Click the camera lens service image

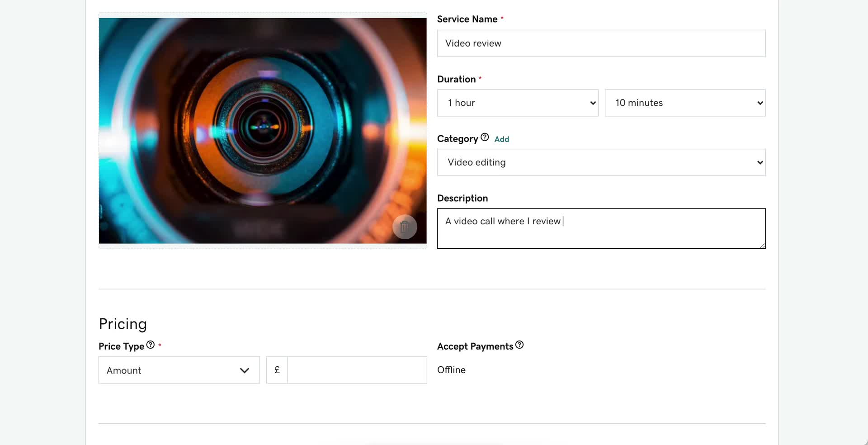tap(263, 131)
